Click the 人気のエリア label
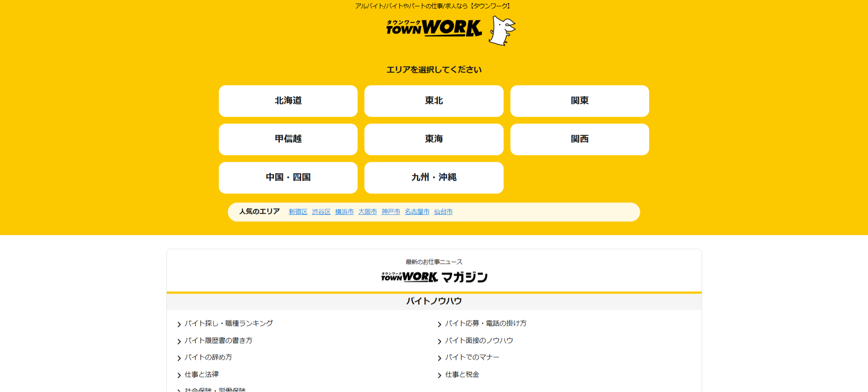 tap(259, 211)
